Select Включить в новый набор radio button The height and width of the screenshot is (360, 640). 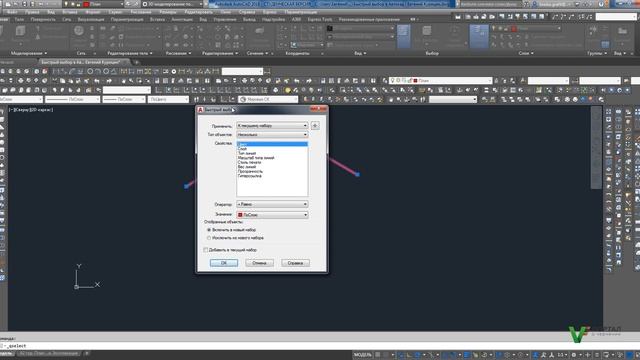(209, 230)
